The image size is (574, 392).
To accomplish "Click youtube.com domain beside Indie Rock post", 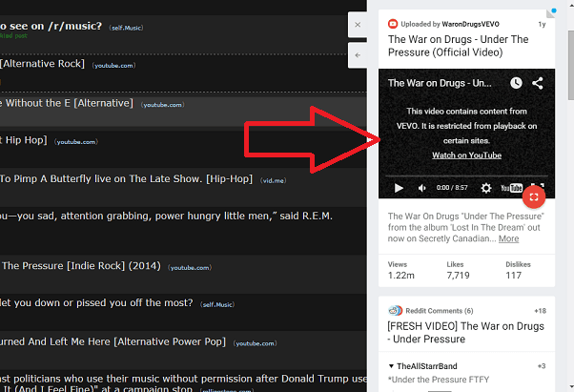I will pyautogui.click(x=190, y=268).
